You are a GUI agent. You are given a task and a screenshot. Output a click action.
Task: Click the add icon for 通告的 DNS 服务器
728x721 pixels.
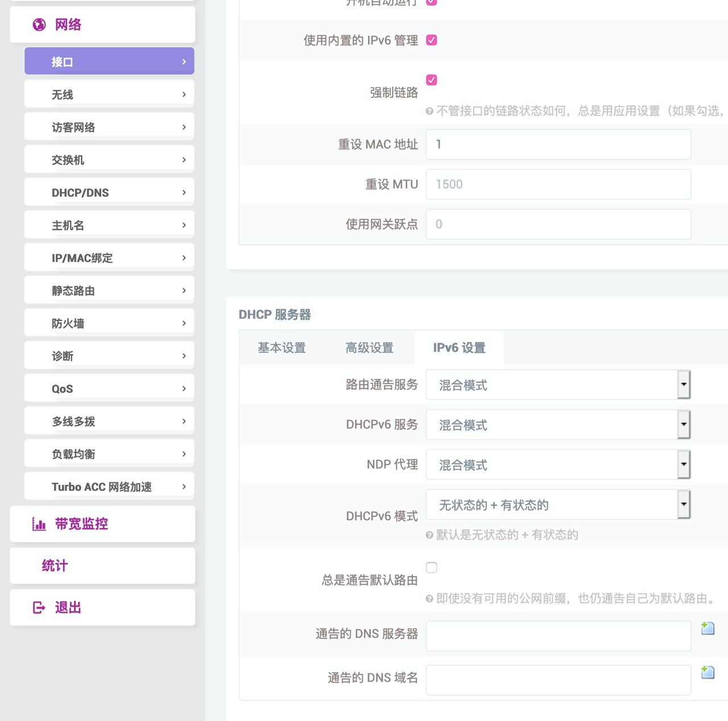click(x=708, y=628)
